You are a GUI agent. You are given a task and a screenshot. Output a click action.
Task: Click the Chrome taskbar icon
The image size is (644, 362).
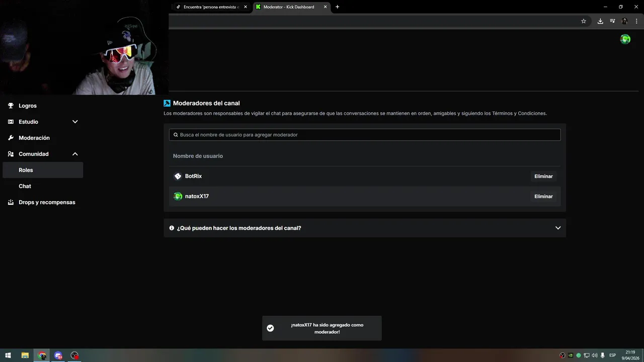42,355
